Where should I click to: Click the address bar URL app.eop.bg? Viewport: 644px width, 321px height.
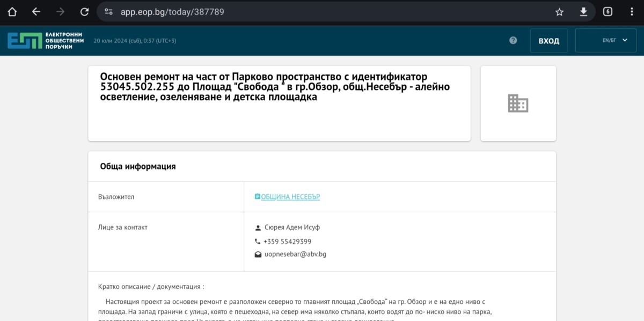(172, 12)
